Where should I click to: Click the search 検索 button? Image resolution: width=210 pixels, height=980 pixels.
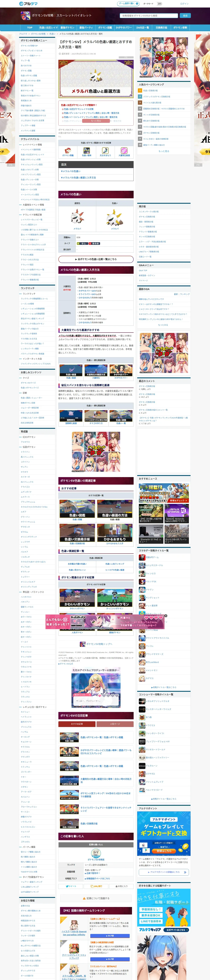click(185, 16)
